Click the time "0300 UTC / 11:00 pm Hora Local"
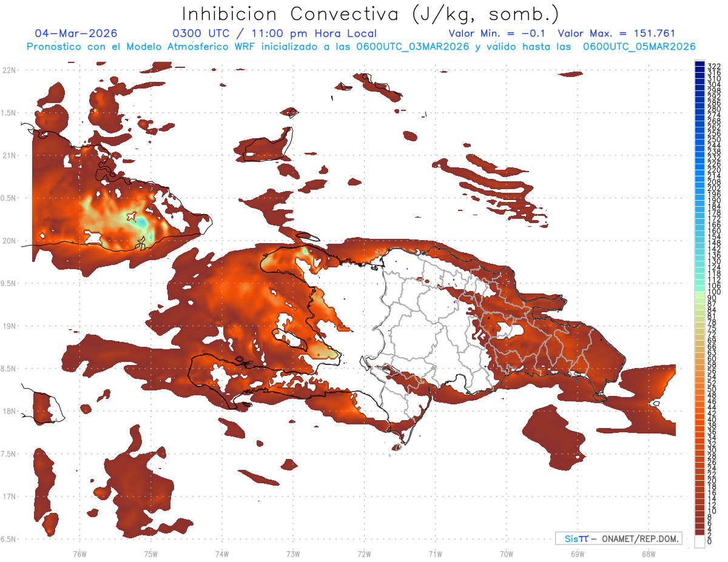The image size is (728, 562). coord(274,33)
